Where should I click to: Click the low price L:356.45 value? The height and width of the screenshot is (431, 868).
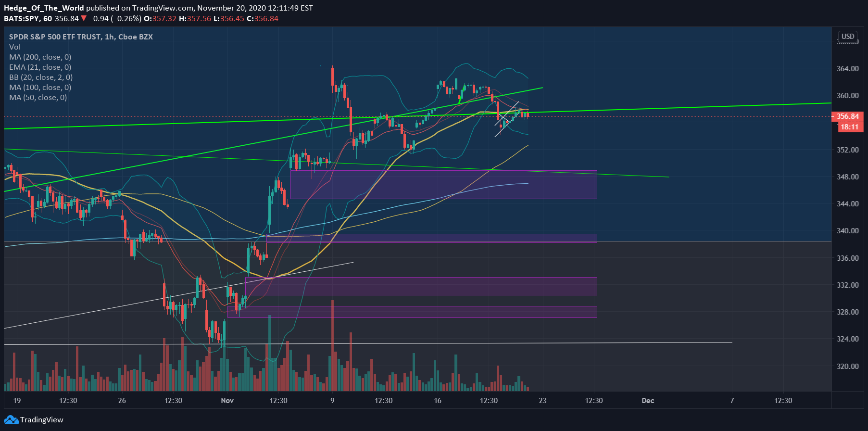click(x=229, y=18)
